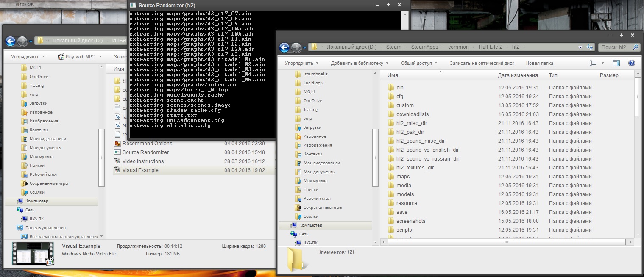
Task: Open the screenshots folder in hl2
Action: point(410,221)
